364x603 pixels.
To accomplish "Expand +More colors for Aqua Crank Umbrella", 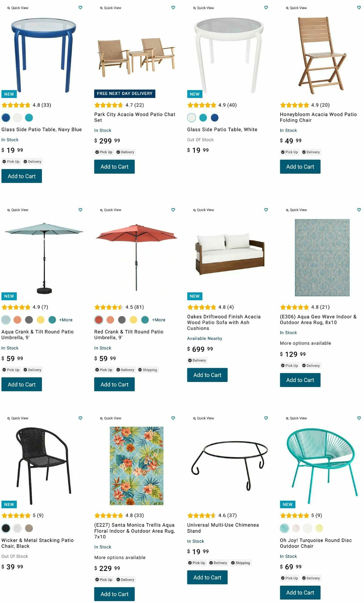I will coord(66,320).
